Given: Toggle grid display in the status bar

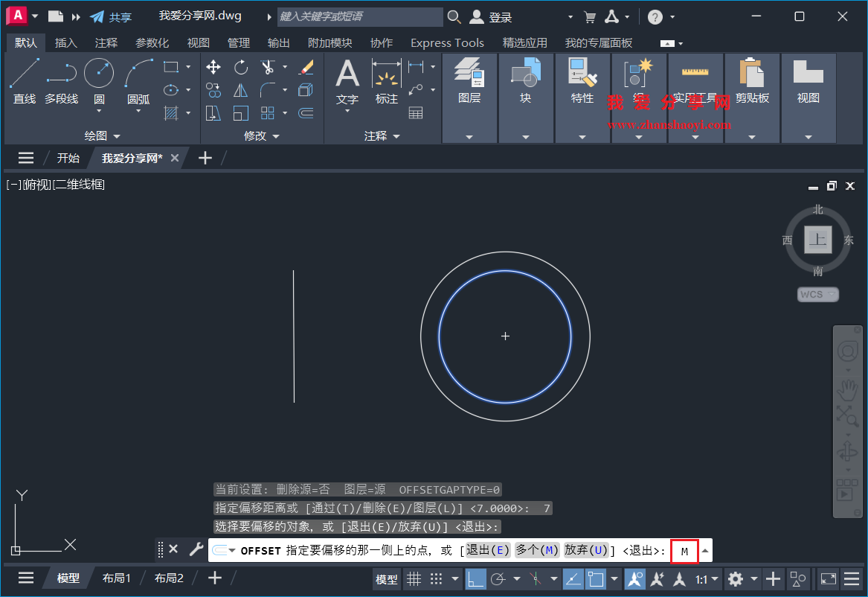Looking at the screenshot, I should (414, 578).
